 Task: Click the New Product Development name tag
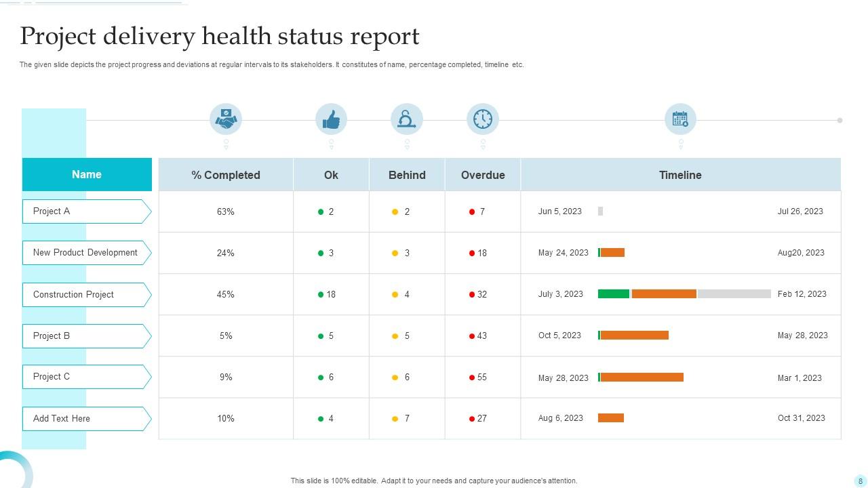86,253
